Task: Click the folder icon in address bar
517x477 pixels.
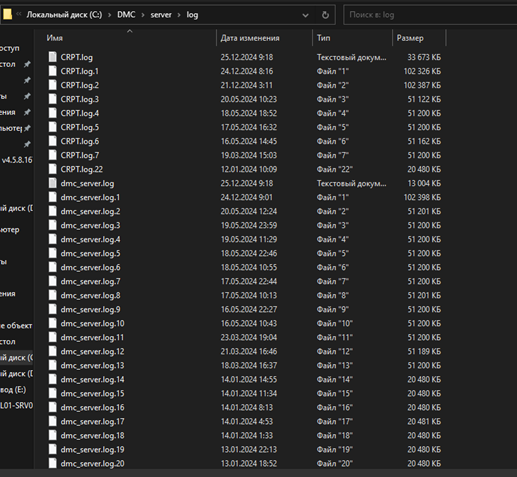Action: click(x=7, y=14)
